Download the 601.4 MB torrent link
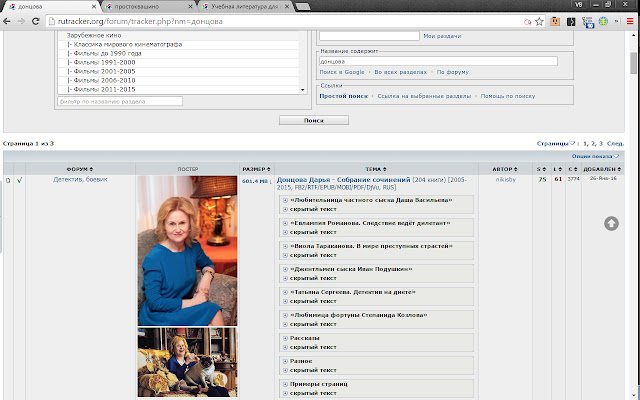 (x=255, y=181)
